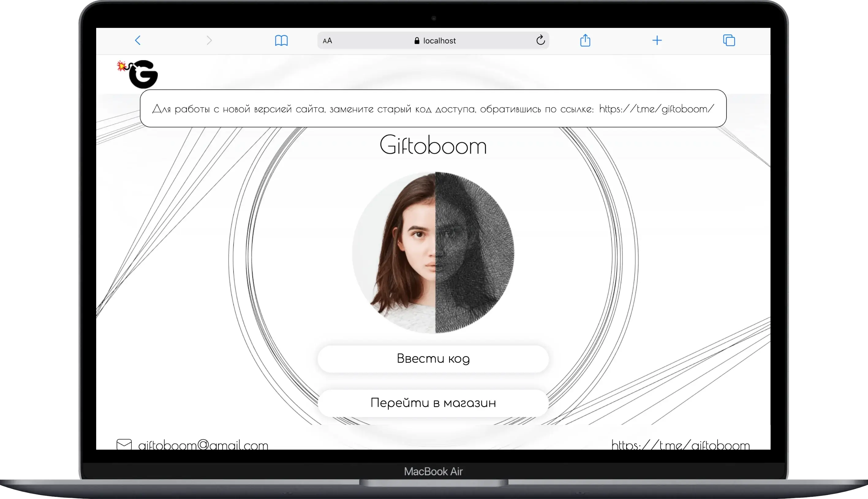Open the Share sheet icon
Image resolution: width=868 pixels, height=499 pixels.
(x=585, y=40)
